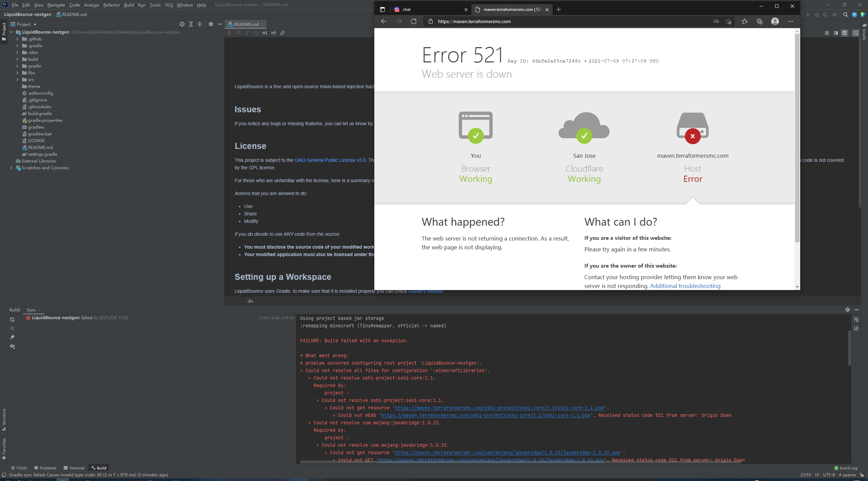Viewport: 868px width, 481px height.
Task: Expand the .github folder
Action: pyautogui.click(x=17, y=39)
